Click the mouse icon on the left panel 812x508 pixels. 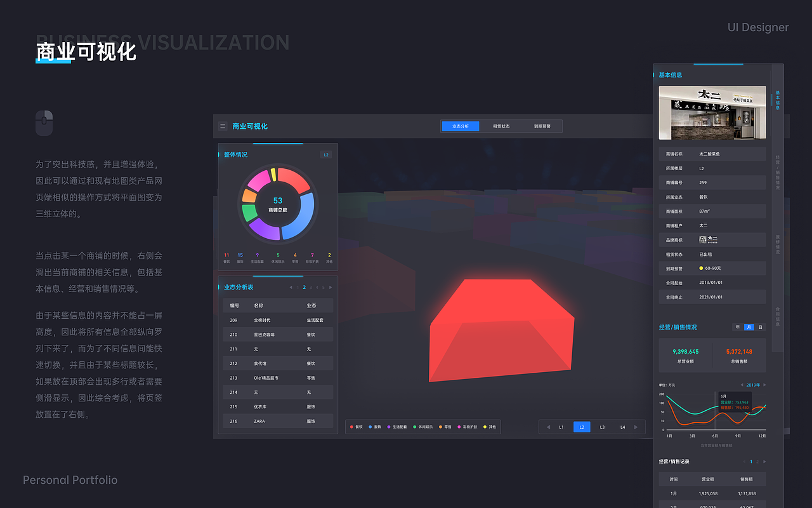point(44,123)
